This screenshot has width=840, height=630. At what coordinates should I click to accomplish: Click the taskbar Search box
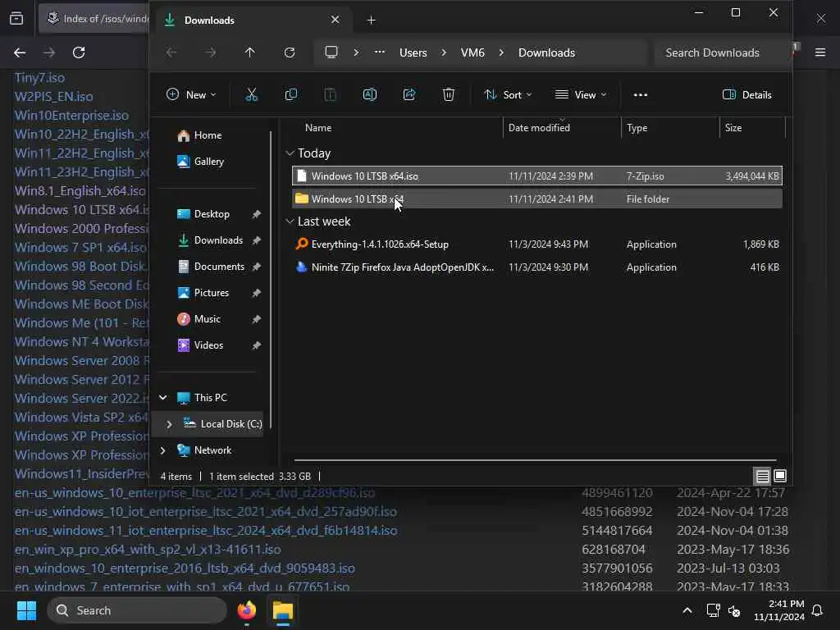(x=137, y=610)
